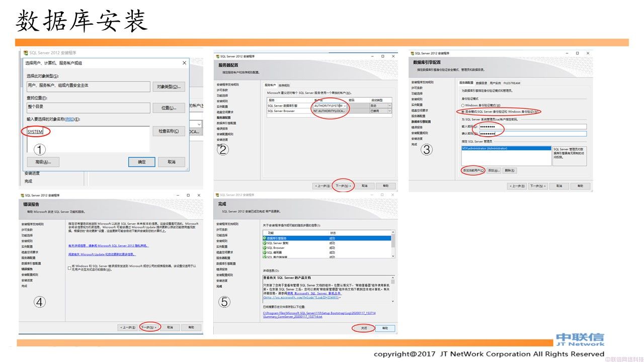Click 下一步(N) in the 错误报告 window
This screenshot has width=644, height=362.
coord(149,327)
